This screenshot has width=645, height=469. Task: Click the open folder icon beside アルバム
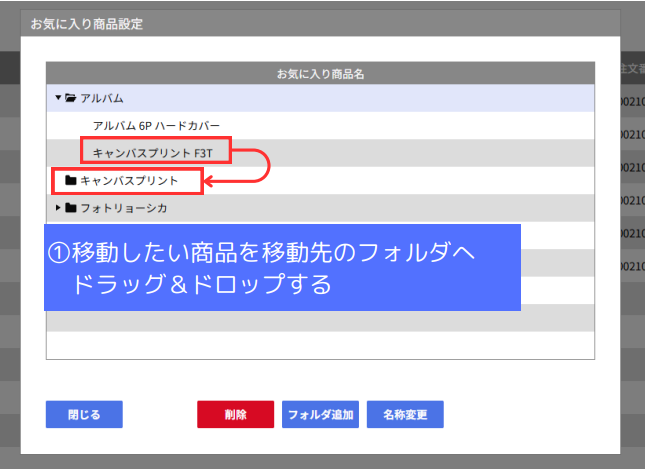click(70, 98)
